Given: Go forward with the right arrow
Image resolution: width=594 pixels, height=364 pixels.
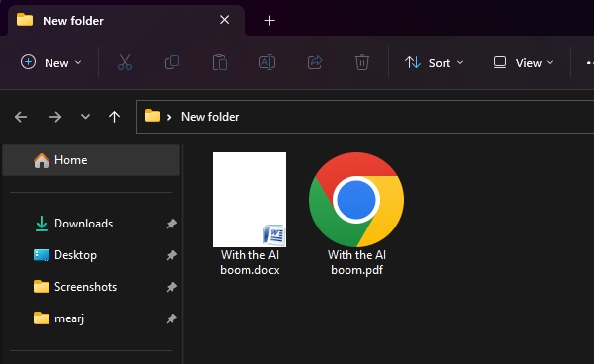Looking at the screenshot, I should coord(55,117).
